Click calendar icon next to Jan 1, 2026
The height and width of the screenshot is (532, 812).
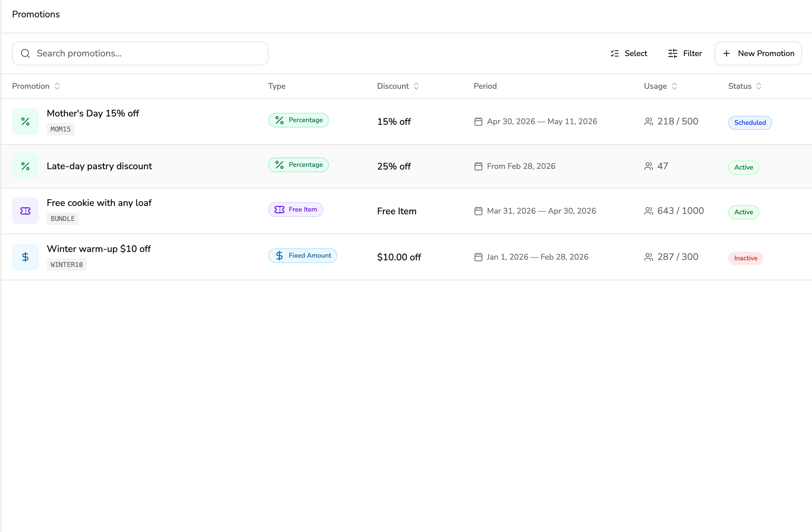tap(478, 257)
